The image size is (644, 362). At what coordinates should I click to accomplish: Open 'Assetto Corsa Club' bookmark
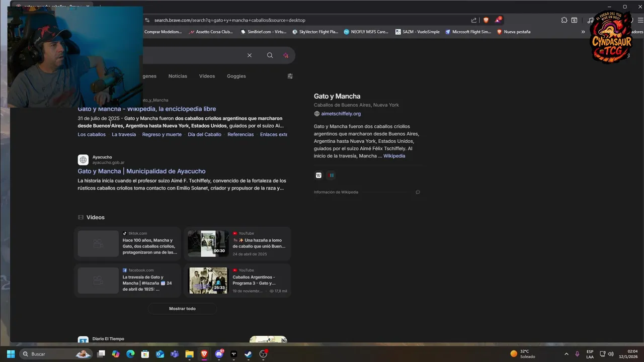coord(211,32)
